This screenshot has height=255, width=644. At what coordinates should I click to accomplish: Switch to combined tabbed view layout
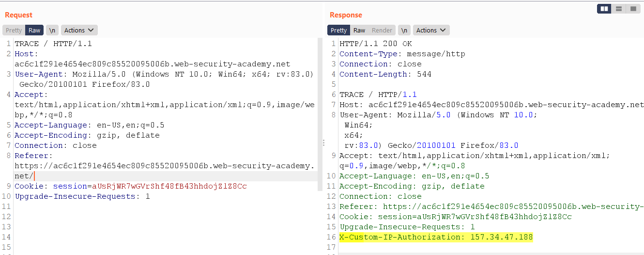[x=633, y=9]
